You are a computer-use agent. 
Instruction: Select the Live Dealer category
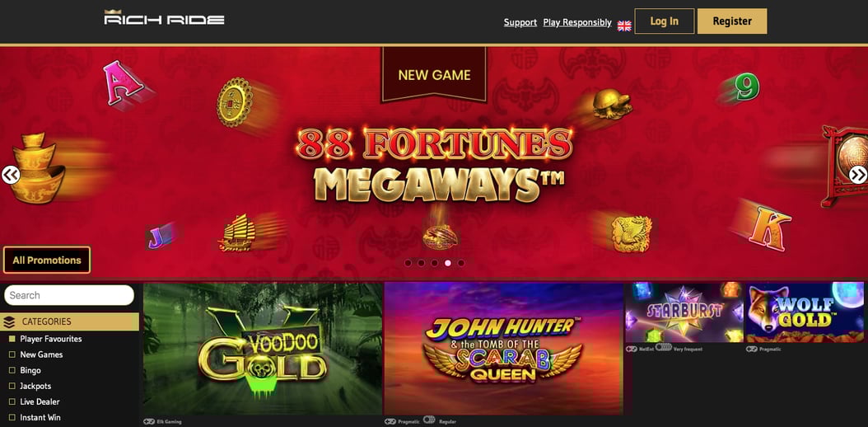click(x=40, y=401)
